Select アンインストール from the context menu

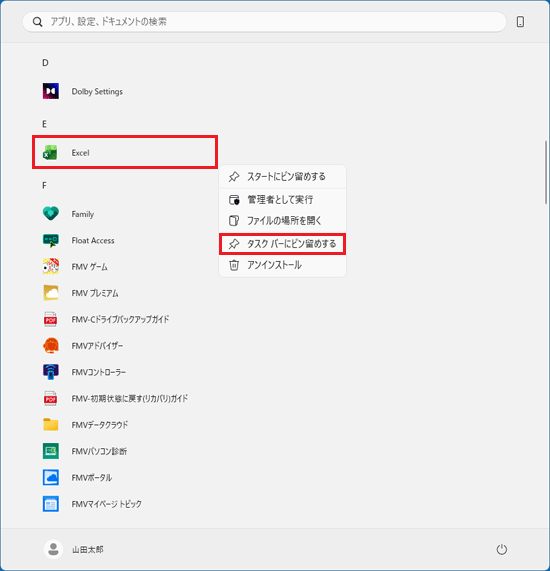pyautogui.click(x=282, y=265)
